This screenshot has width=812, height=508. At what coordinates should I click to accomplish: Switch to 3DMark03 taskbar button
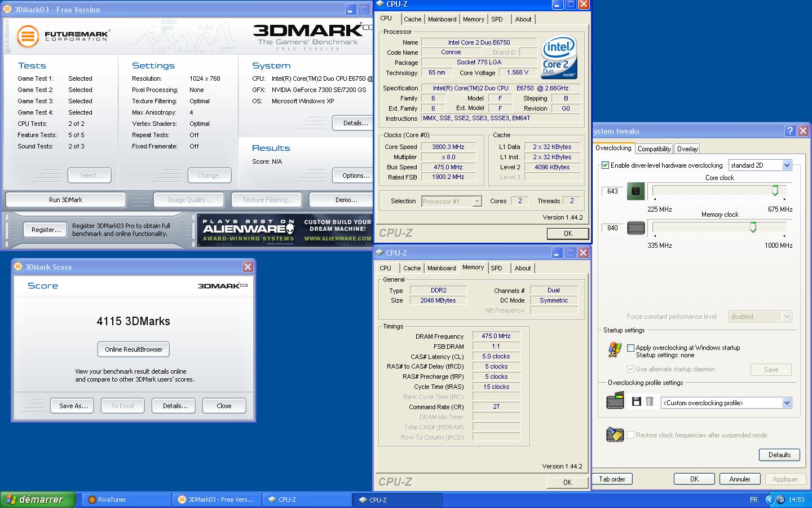(x=217, y=500)
